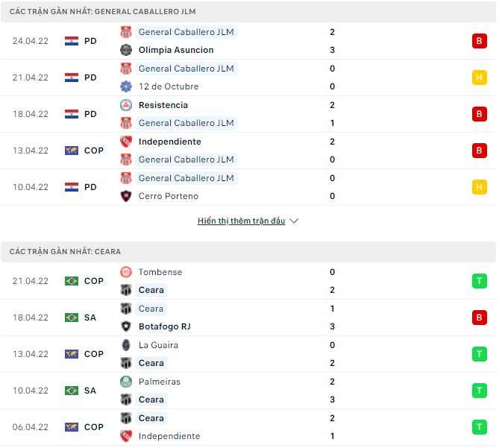The image size is (502, 448).
Task: Click Paraguay flag on 24.04.22 match
Action: [72, 41]
